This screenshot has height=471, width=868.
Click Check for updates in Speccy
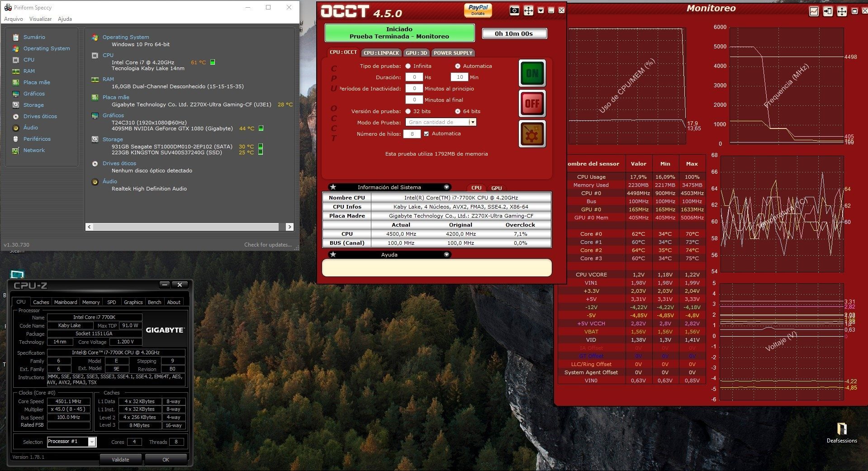click(268, 245)
